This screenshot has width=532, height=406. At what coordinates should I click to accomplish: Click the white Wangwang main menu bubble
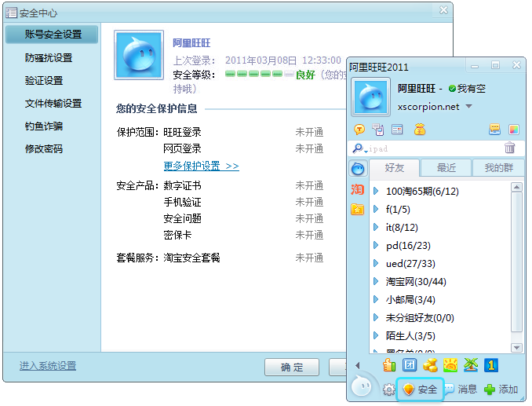(x=362, y=386)
